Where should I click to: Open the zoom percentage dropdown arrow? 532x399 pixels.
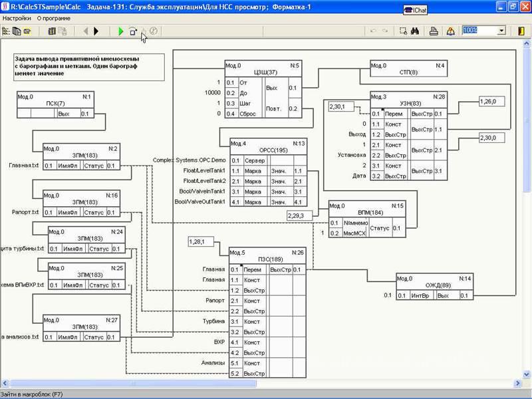tap(502, 31)
